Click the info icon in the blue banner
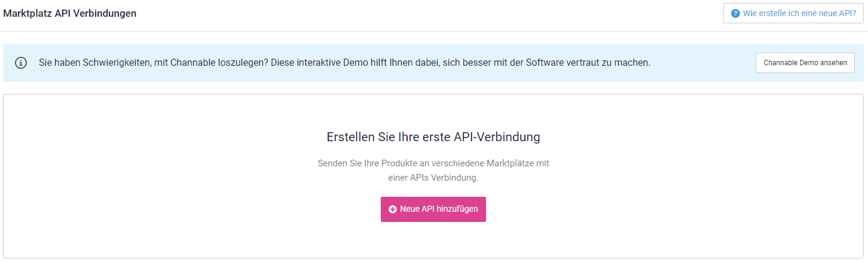This screenshot has width=868, height=262. click(21, 63)
